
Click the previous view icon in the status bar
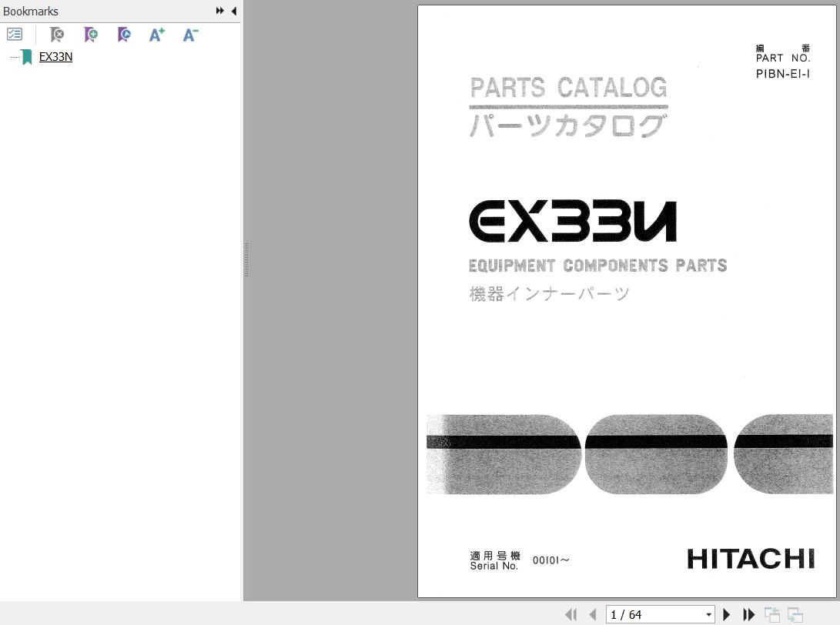point(772,615)
